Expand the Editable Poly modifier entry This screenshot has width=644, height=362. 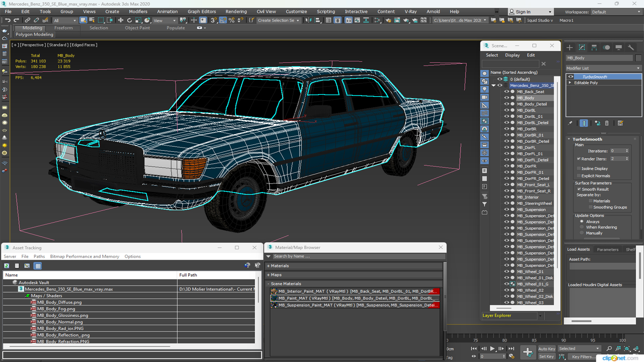(x=570, y=83)
